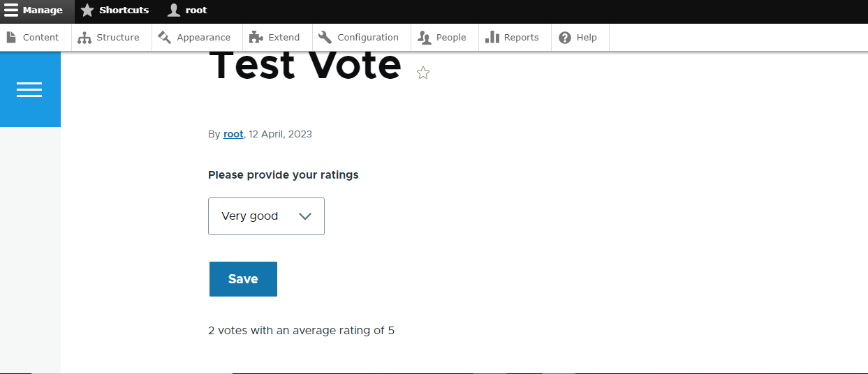Toggle the Manage toolbar tray

tap(34, 10)
